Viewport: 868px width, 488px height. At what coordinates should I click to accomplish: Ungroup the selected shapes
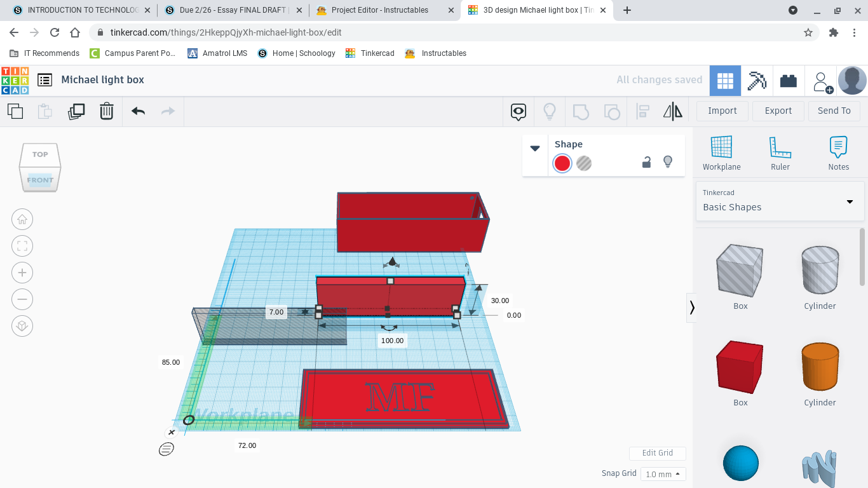[x=611, y=112]
